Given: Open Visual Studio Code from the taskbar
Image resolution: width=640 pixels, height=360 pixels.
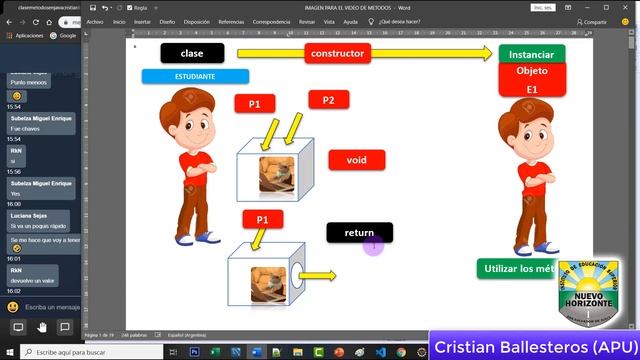Looking at the screenshot, I should 380,352.
